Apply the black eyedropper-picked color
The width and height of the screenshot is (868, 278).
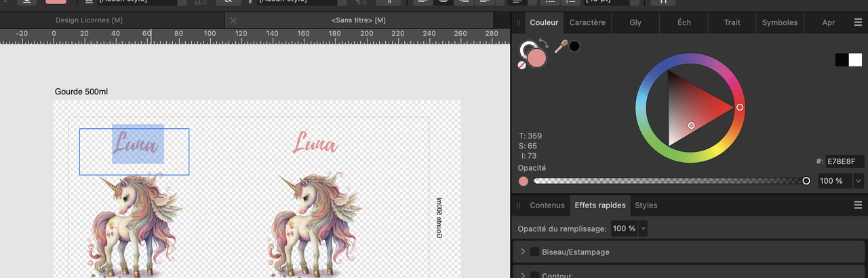point(574,46)
